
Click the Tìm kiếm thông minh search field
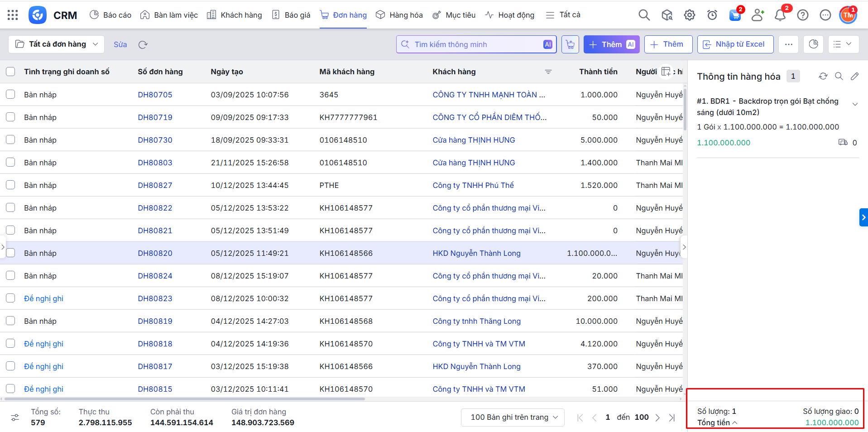[471, 44]
